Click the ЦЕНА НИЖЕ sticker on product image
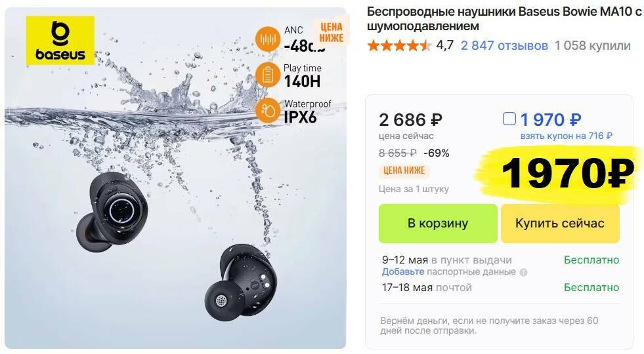644x354 pixels. point(331,32)
